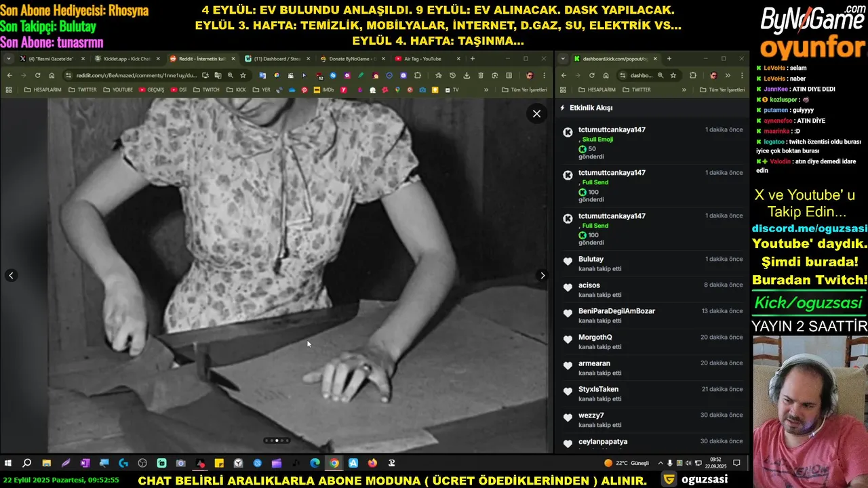
Task: Open the TWITTER bookmark folder in main browser
Action: coord(83,89)
